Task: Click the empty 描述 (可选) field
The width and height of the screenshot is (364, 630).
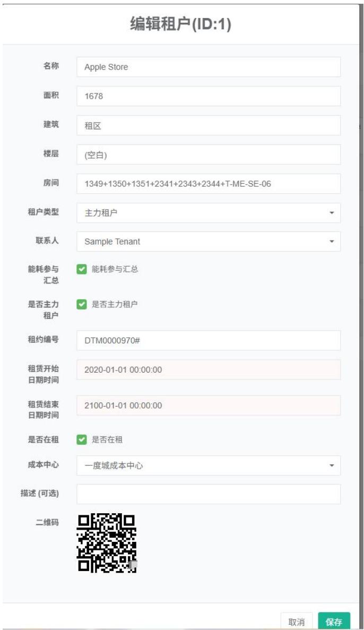Action: [208, 494]
